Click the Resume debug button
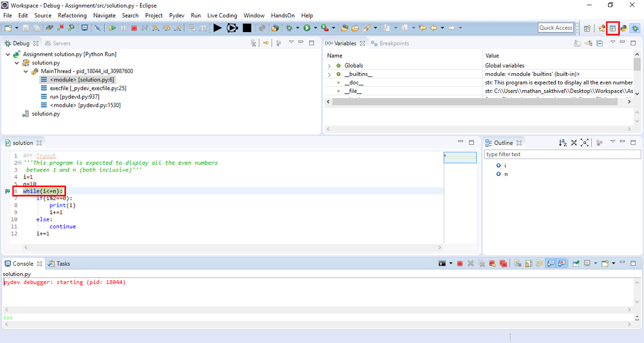This screenshot has height=343, width=644. point(112,28)
